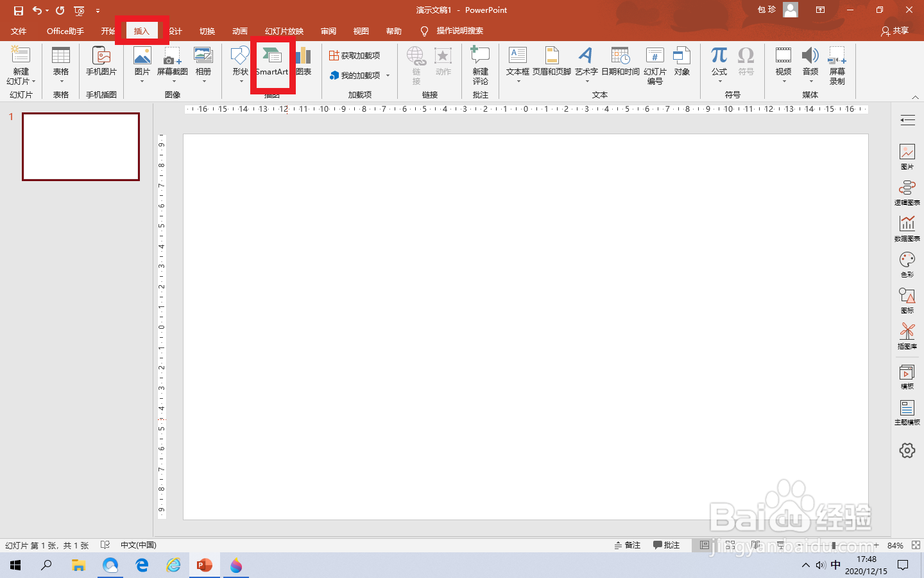Click the spell check icon in status bar
Viewport: 924px width, 578px height.
pyautogui.click(x=105, y=545)
